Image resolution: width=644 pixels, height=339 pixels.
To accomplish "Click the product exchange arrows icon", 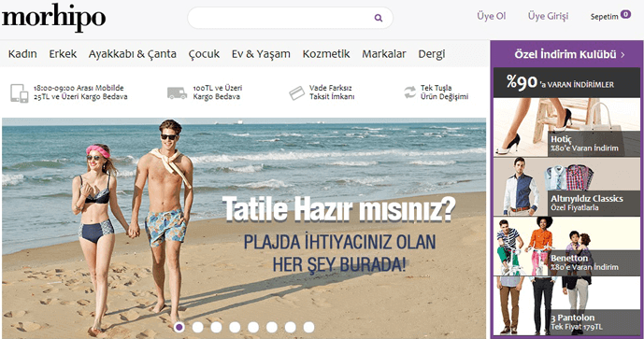I will [x=410, y=92].
